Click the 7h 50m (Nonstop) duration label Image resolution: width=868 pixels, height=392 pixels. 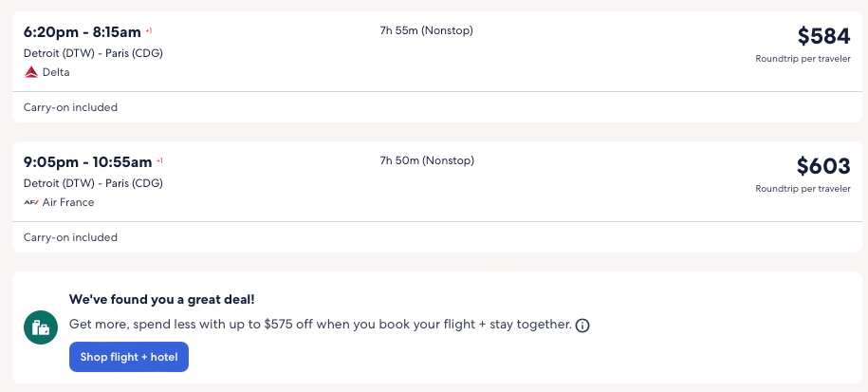pos(426,160)
